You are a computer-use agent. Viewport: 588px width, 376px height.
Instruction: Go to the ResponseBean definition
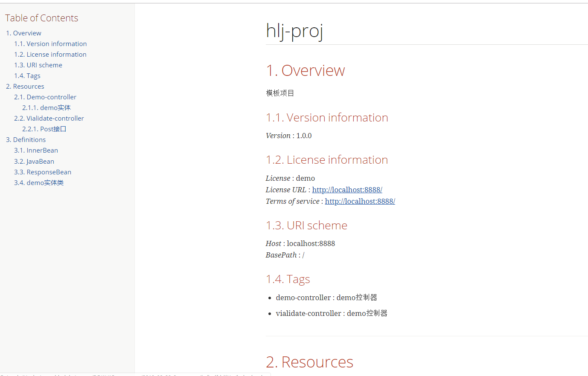[43, 172]
